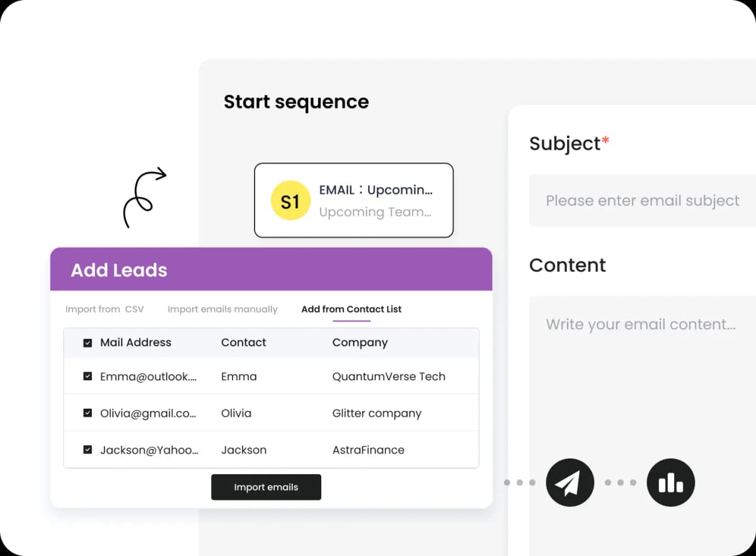Click the Contact column header
Image resolution: width=756 pixels, height=556 pixels.
pos(243,343)
